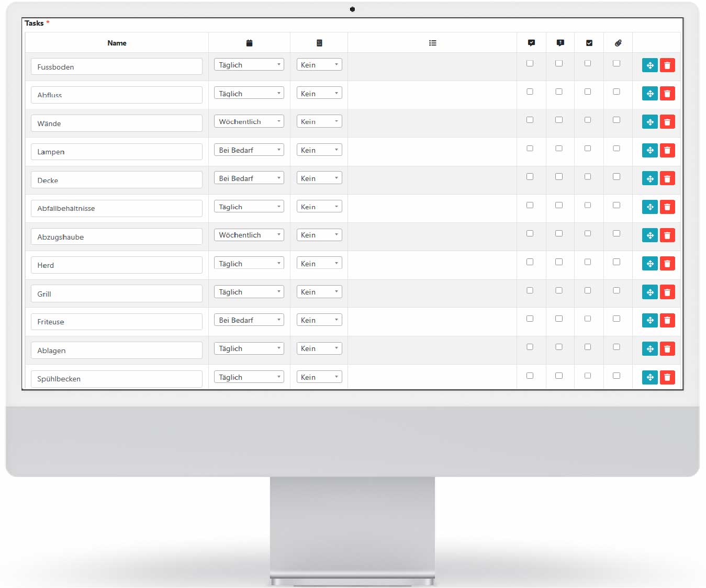Click the Abfallbehältnisse name input field
The height and width of the screenshot is (588, 706).
tap(116, 208)
